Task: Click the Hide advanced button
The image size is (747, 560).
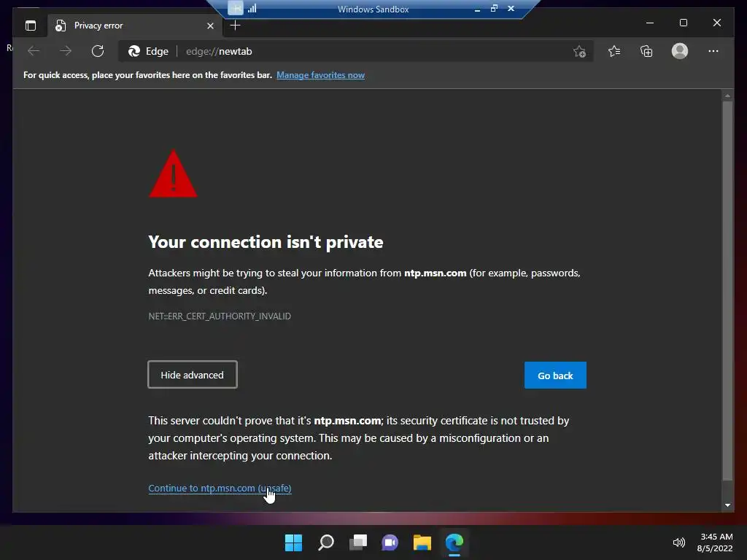Action: [193, 375]
